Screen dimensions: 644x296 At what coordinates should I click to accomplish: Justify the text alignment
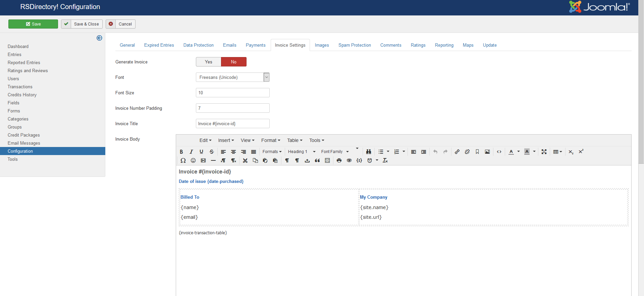point(254,152)
